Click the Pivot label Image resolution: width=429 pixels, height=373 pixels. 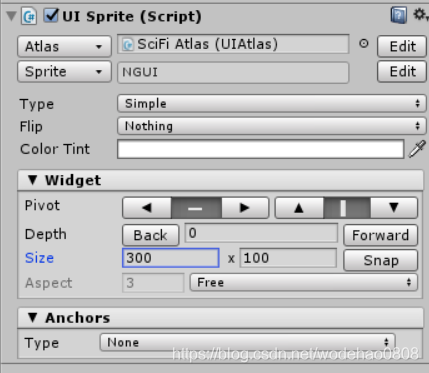42,205
